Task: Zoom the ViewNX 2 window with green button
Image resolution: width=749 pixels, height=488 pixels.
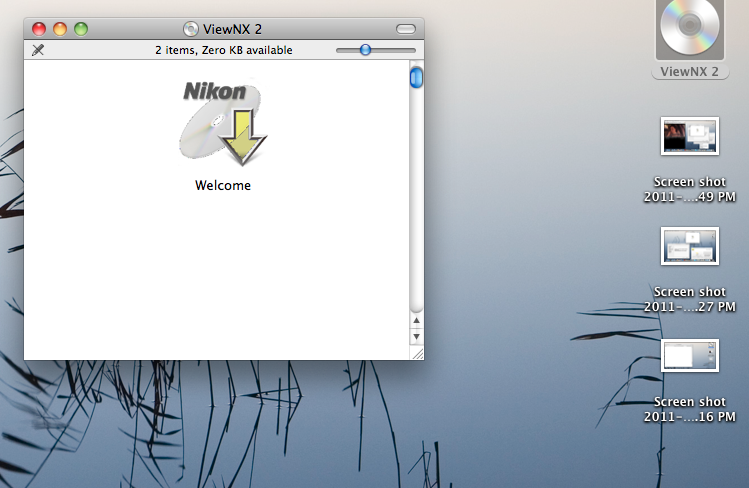Action: pyautogui.click(x=81, y=29)
